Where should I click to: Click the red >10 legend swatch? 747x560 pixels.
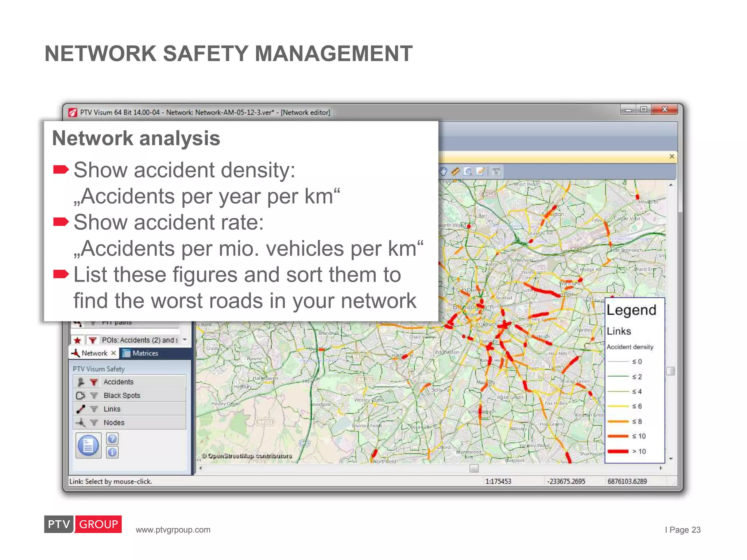coord(618,451)
